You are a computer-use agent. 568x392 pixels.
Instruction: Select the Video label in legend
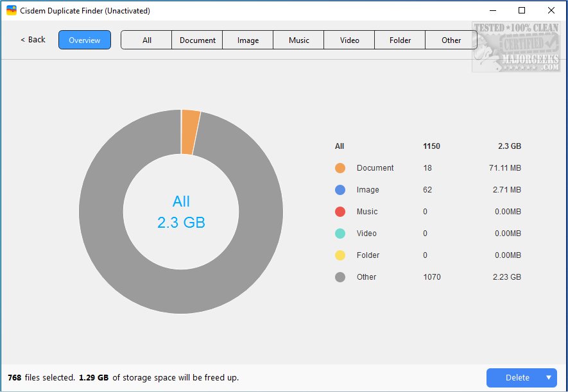tap(366, 234)
